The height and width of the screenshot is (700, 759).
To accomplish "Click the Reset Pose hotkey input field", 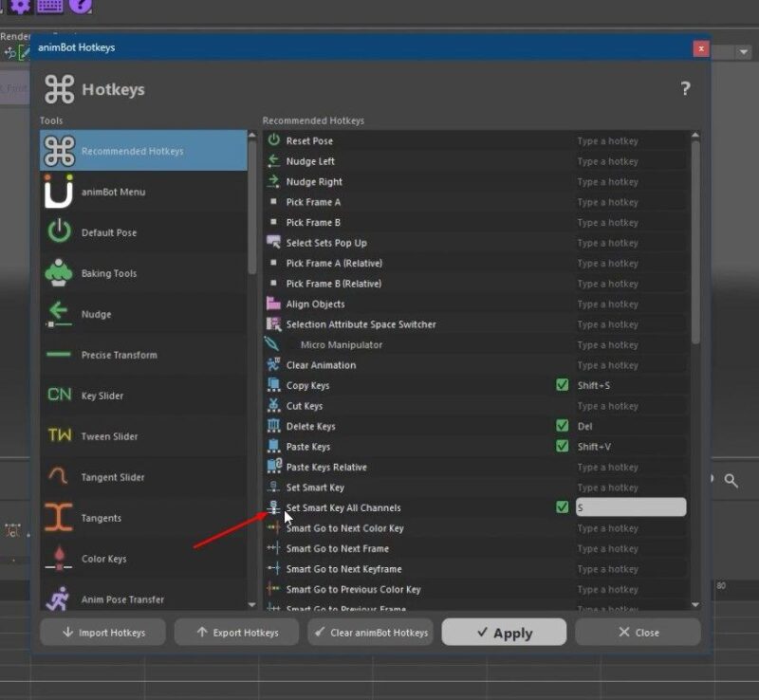I will point(630,141).
